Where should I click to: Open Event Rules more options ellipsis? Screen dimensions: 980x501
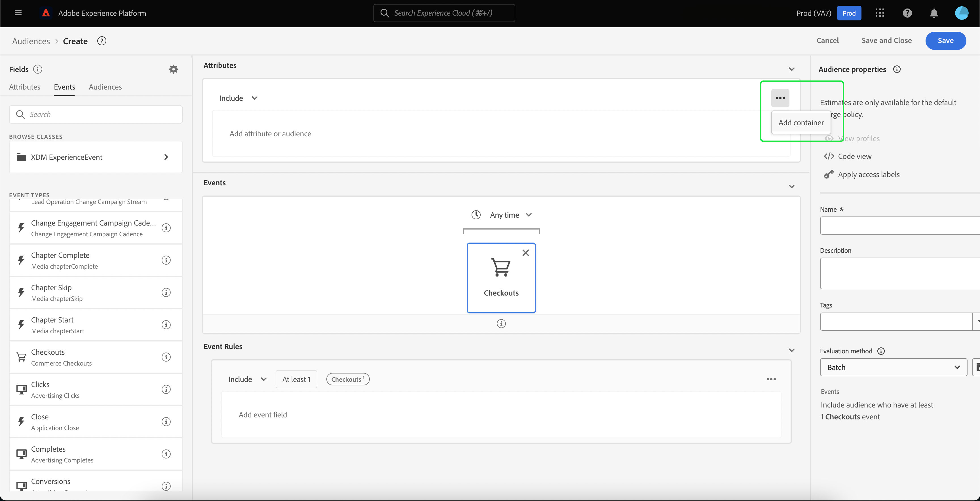(x=771, y=379)
